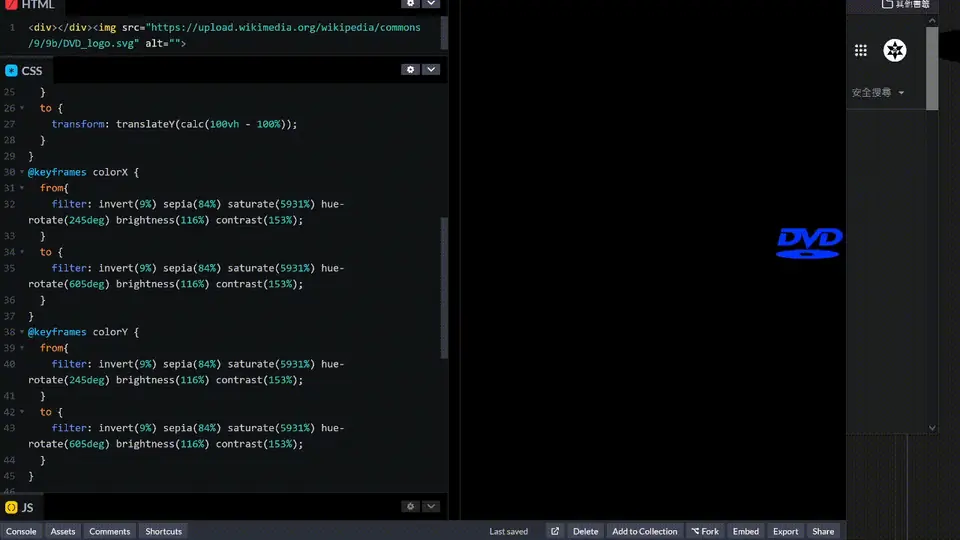
Task: Open the 安全搜尋 dropdown
Action: (878, 92)
